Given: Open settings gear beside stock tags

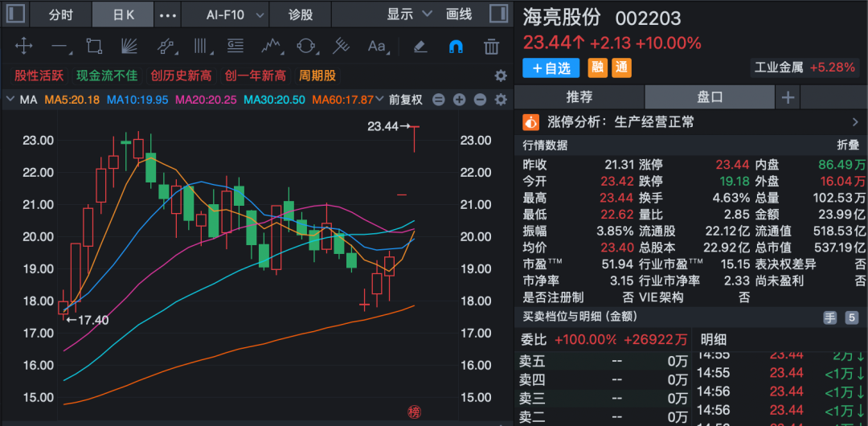Looking at the screenshot, I should pyautogui.click(x=501, y=76).
